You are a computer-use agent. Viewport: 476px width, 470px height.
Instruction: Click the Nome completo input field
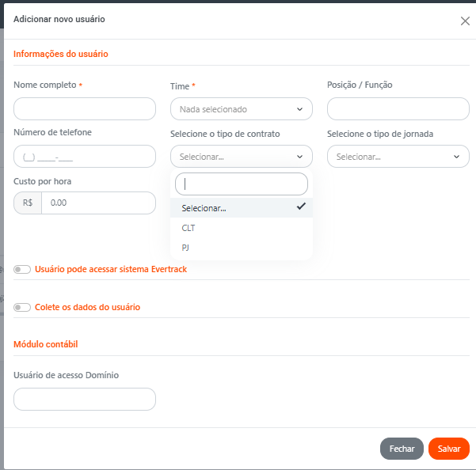point(85,109)
